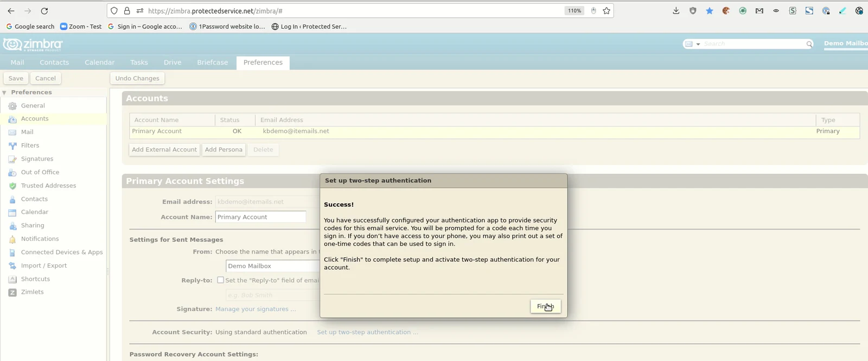Click the Account Name input field
The image size is (868, 361).
[261, 217]
